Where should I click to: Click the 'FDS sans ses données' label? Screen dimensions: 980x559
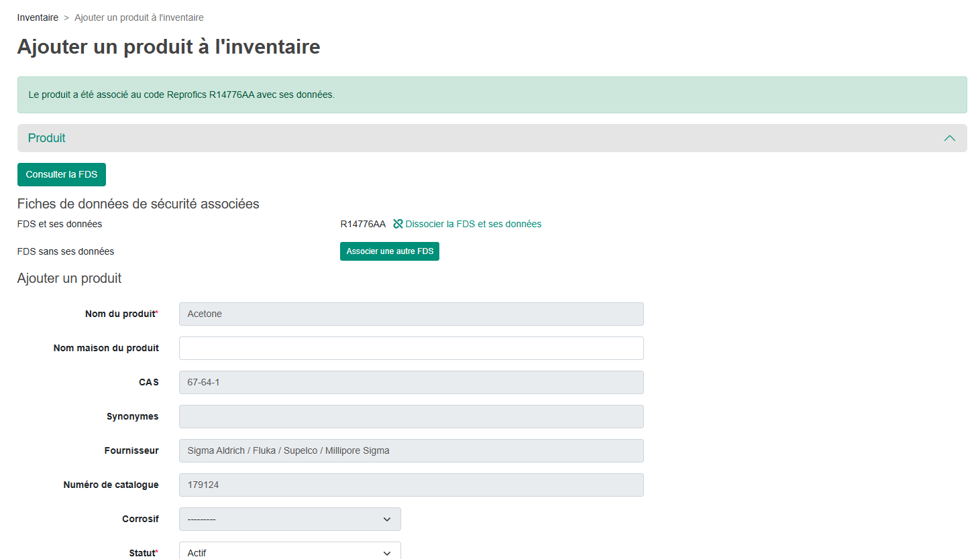(x=66, y=251)
